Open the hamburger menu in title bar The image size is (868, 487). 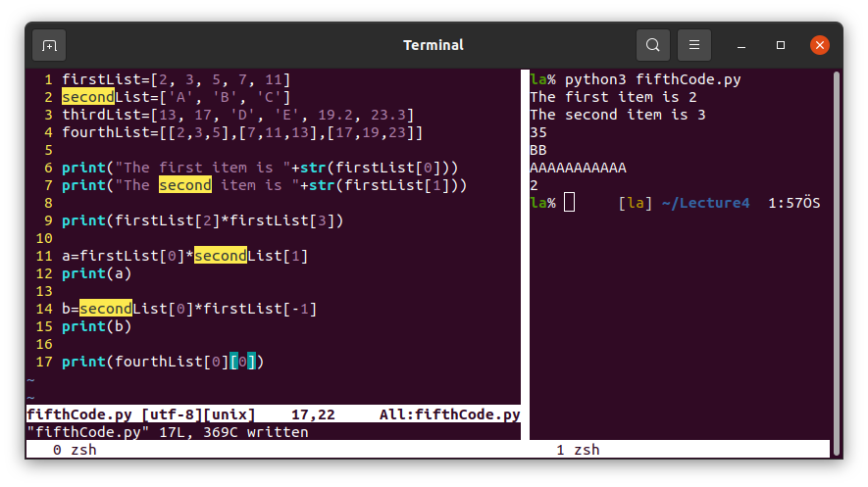[x=693, y=45]
